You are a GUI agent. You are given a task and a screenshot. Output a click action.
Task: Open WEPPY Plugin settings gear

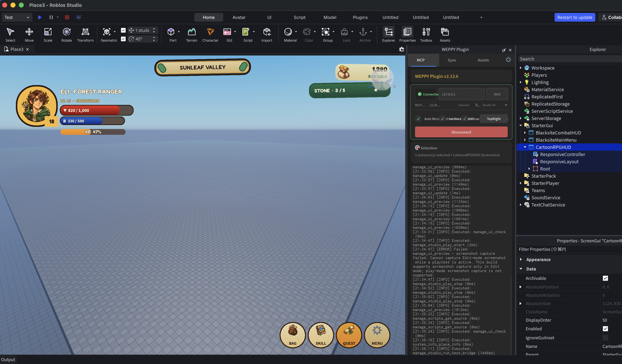(x=508, y=60)
